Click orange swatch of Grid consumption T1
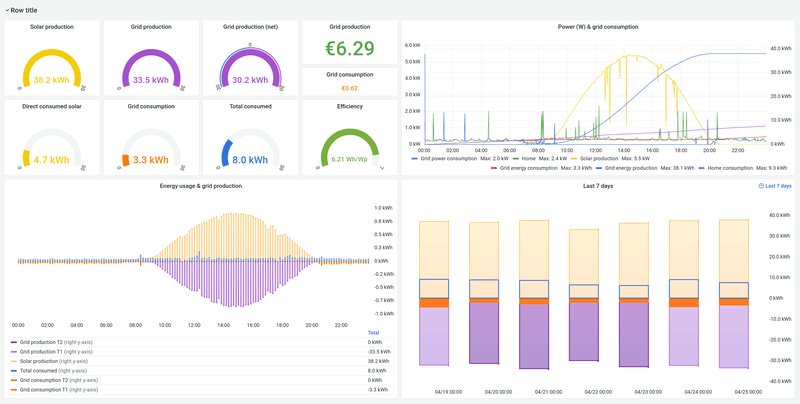This screenshot has height=404, width=800. (14, 390)
